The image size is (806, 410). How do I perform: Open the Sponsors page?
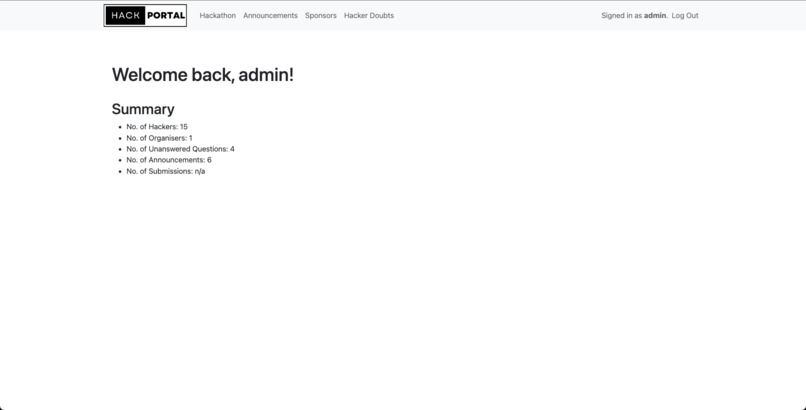[x=321, y=15]
